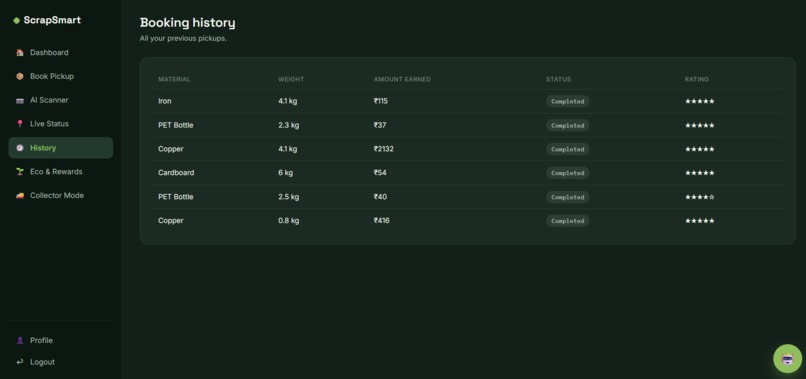Click the Booking history heading
This screenshot has width=806, height=379.
pyautogui.click(x=188, y=23)
